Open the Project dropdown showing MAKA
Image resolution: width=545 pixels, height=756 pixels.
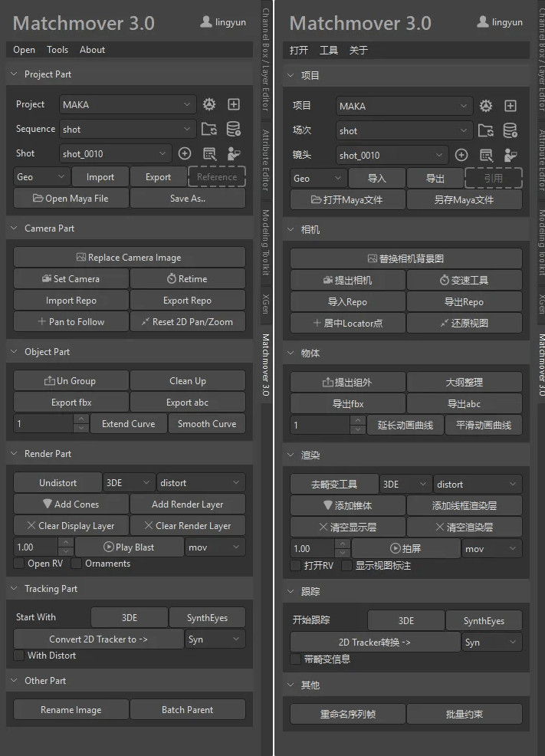[126, 104]
